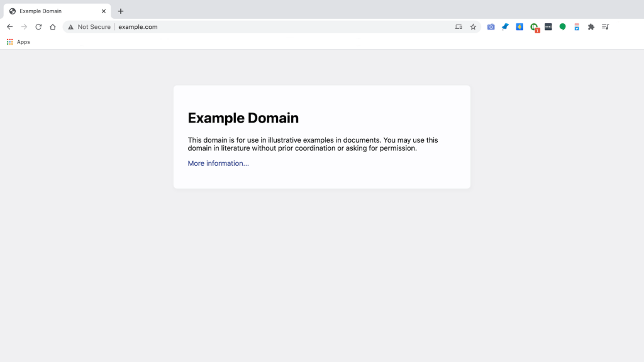This screenshot has width=644, height=362.
Task: Click the forward navigation arrow
Action: coord(24,27)
